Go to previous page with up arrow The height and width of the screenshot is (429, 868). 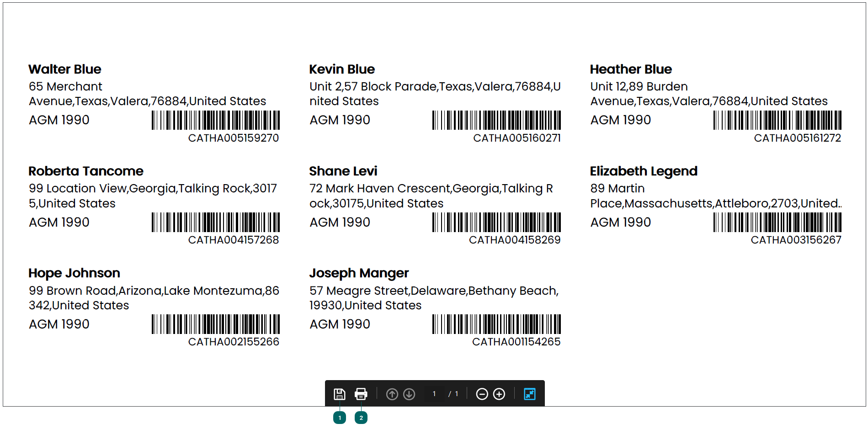392,394
